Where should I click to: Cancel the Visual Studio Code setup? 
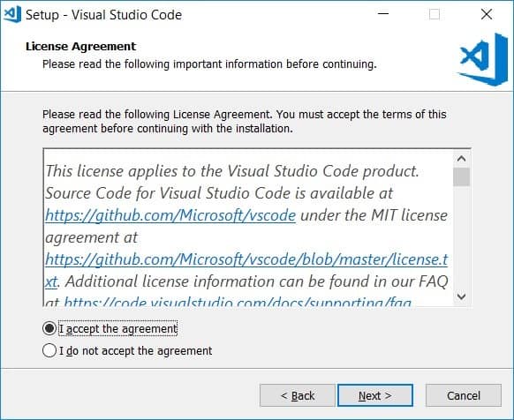pos(464,395)
